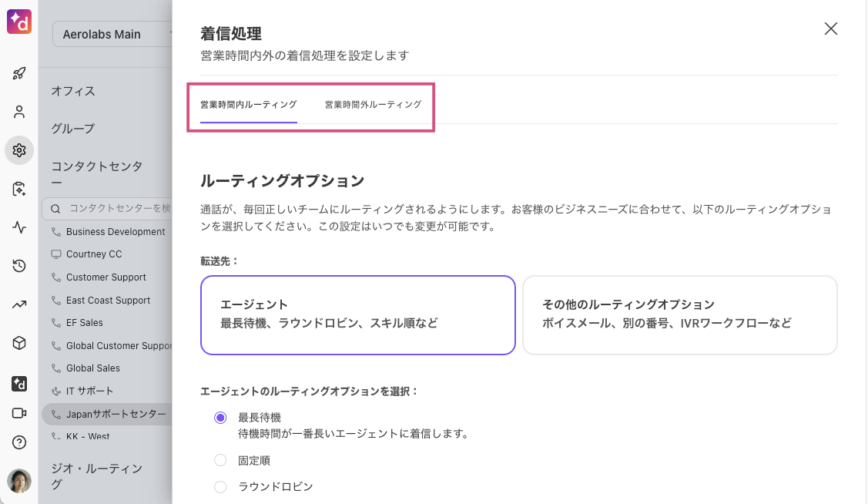Switch to 営業時間内ルーティング tab

click(249, 105)
